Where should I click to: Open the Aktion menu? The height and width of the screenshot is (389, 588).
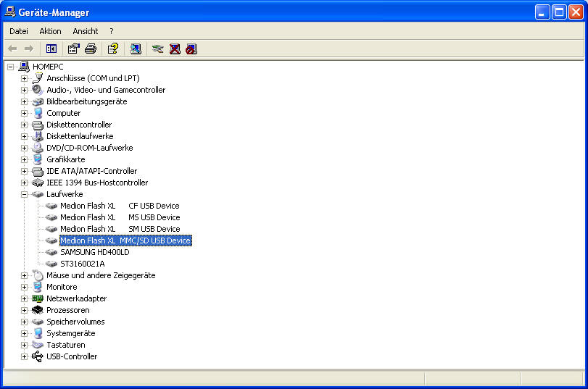point(50,31)
